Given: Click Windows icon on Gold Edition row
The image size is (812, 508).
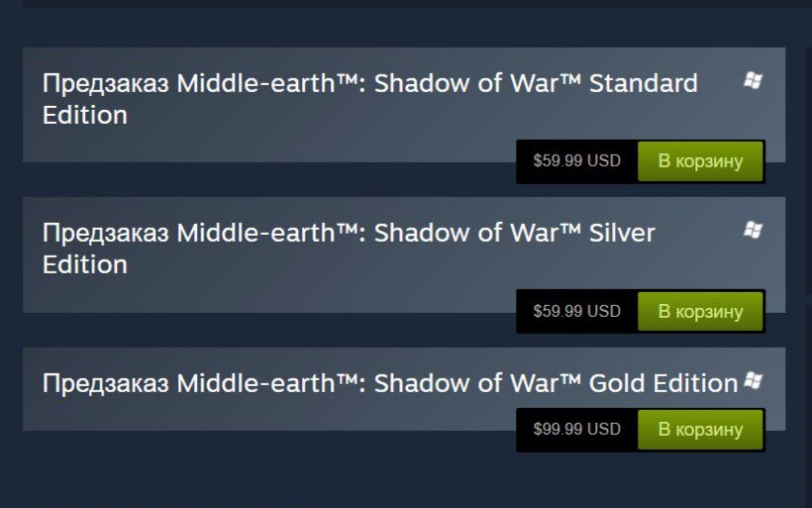Looking at the screenshot, I should click(753, 380).
